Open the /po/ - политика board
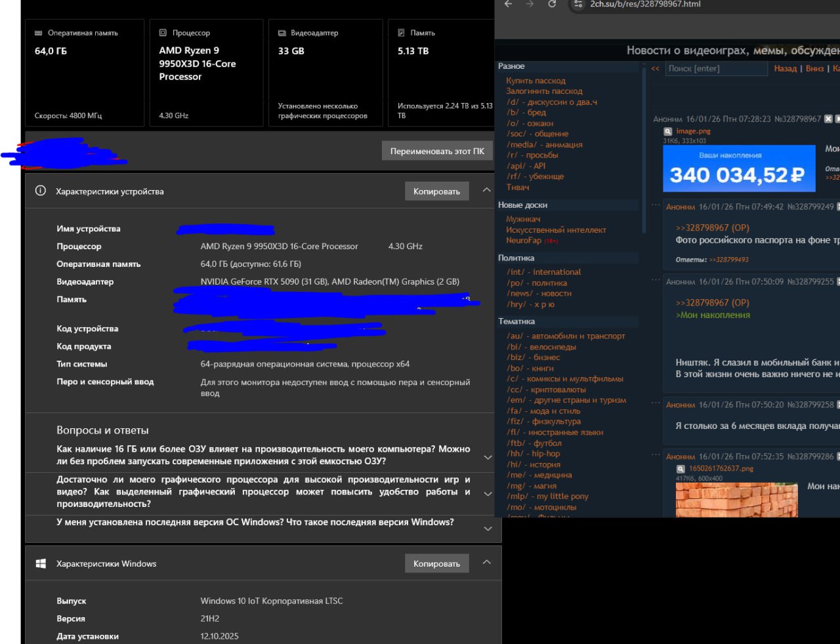The height and width of the screenshot is (644, 840). pyautogui.click(x=537, y=283)
